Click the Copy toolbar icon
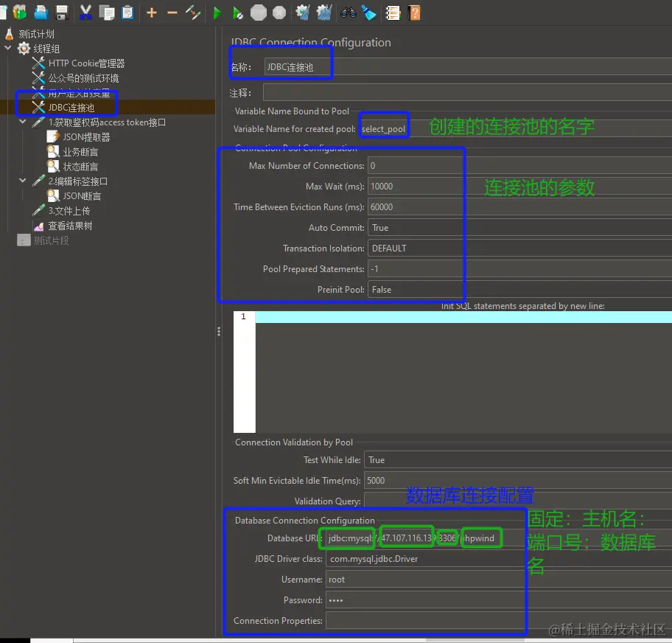Viewport: 672px width, 643px height. (x=107, y=13)
